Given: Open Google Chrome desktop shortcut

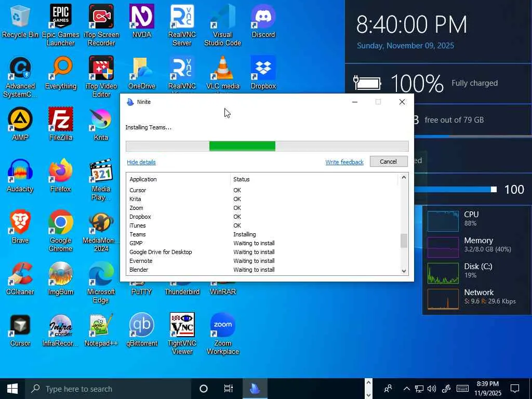Looking at the screenshot, I should [x=61, y=231].
